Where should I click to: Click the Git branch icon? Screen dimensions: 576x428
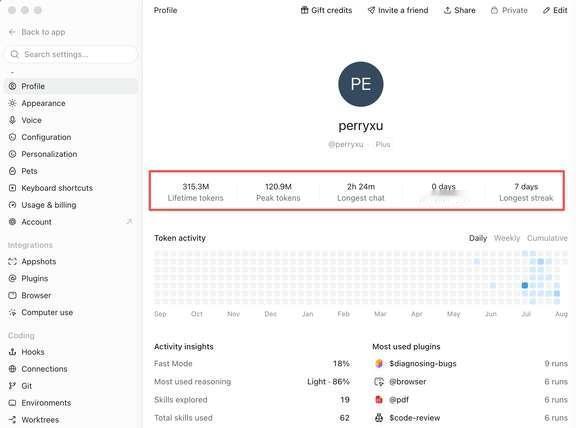coord(12,386)
